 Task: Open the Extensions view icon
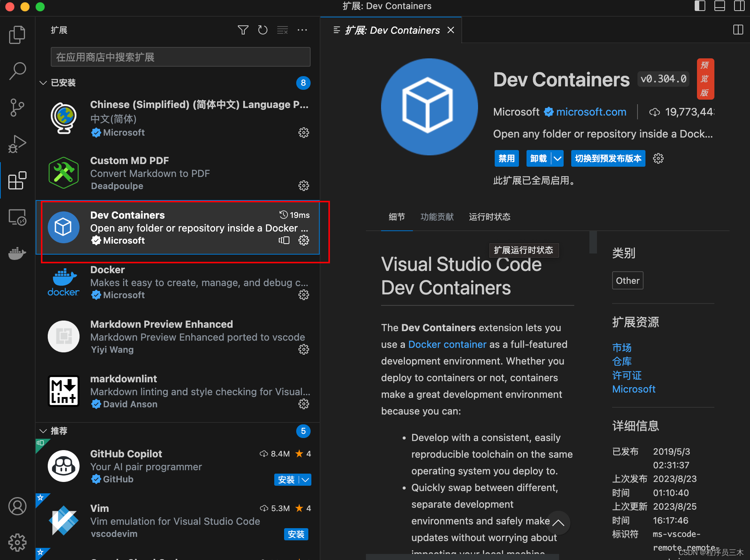pos(17,180)
